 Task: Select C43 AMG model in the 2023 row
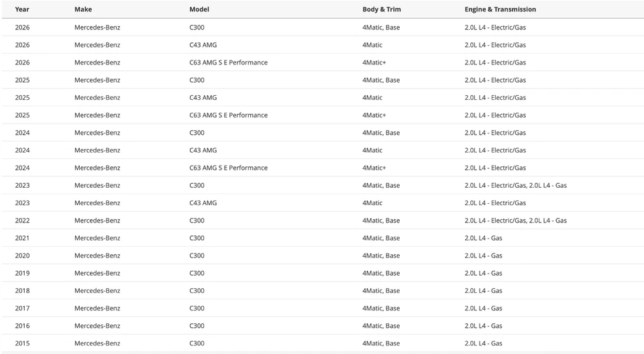203,203
